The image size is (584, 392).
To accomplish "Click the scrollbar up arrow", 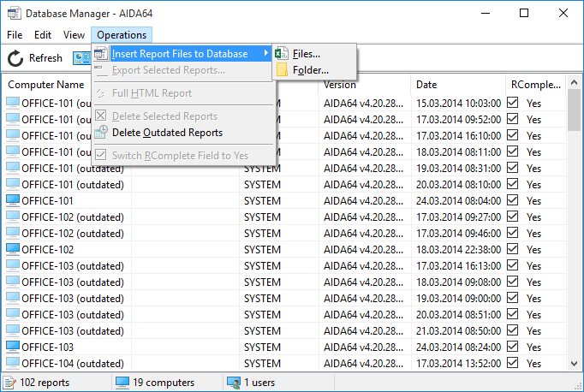I will (x=575, y=84).
